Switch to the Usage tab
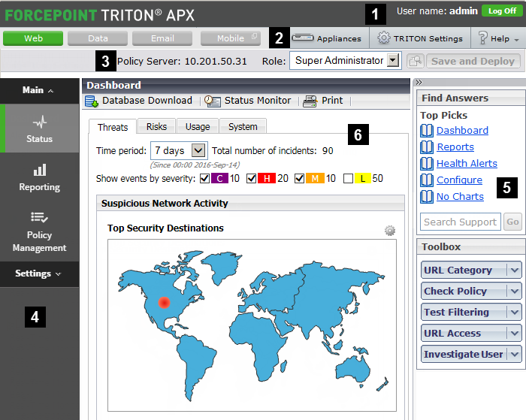526x420 pixels. pos(198,126)
